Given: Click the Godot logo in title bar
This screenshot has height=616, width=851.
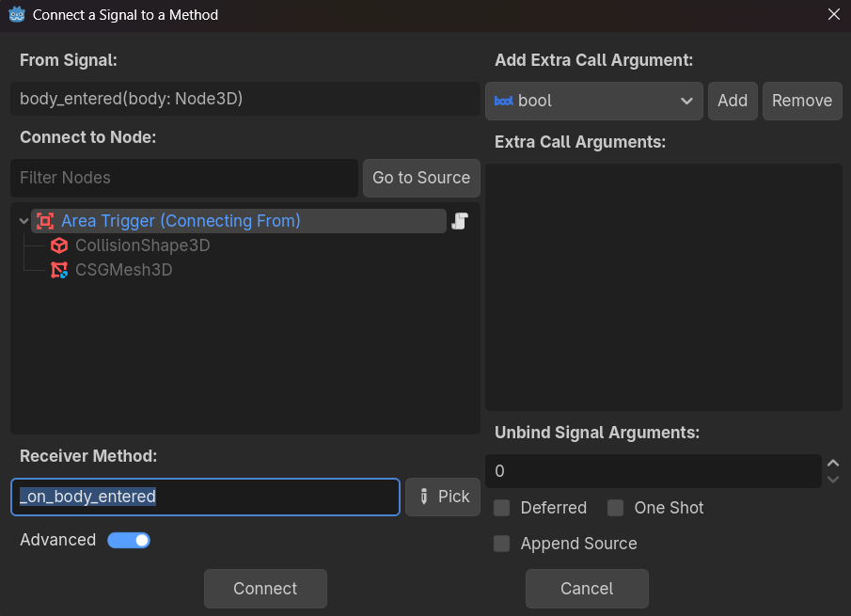Looking at the screenshot, I should click(16, 15).
